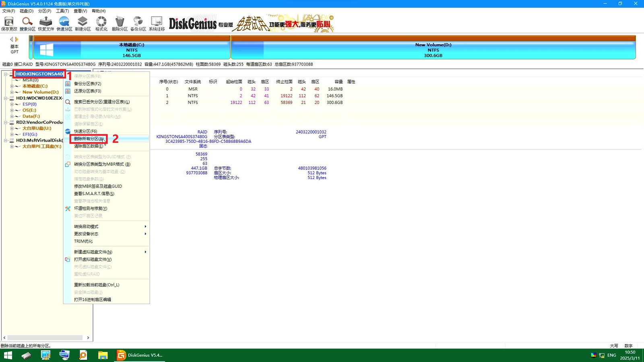
Task: Click the tools icon beside 坏道检测与修复
Action: (x=68, y=208)
